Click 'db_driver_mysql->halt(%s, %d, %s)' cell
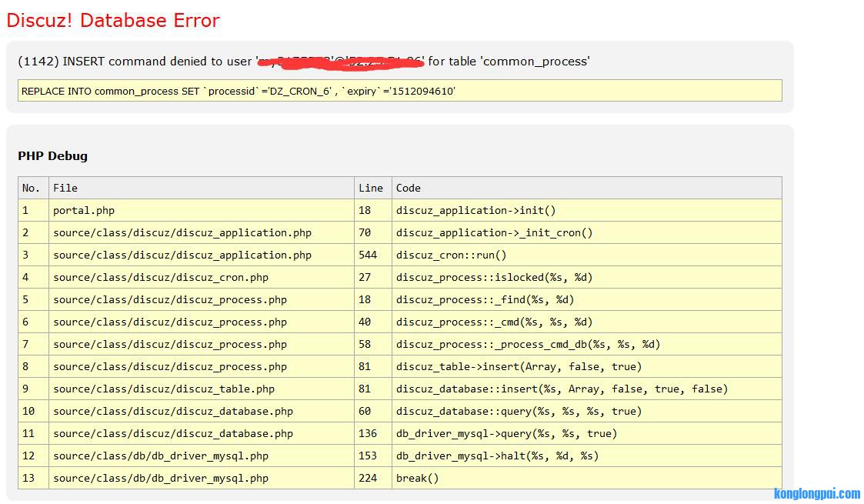The image size is (864, 504). coord(587,456)
